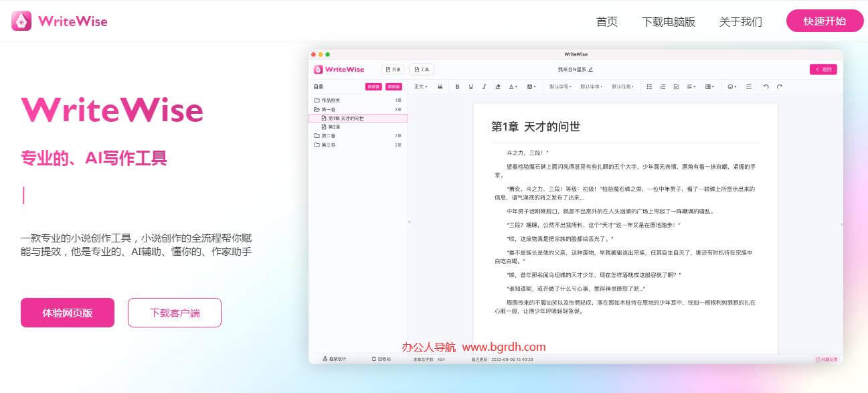868x393 pixels.
Task: Click the 快速开始 button
Action: coord(825,21)
